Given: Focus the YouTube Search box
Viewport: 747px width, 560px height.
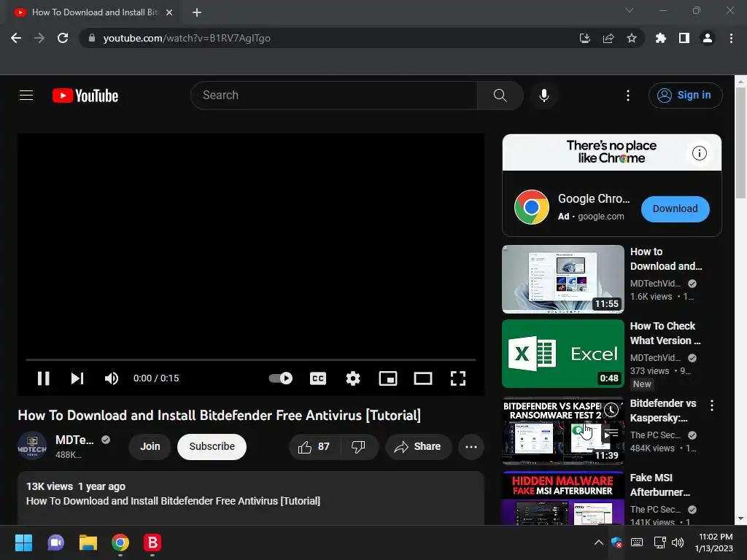Looking at the screenshot, I should click(x=333, y=96).
